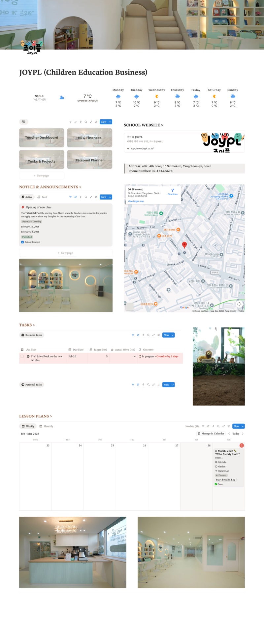Click filter icon in Notice & Announcements toolbar
The image size is (264, 644).
[70, 197]
